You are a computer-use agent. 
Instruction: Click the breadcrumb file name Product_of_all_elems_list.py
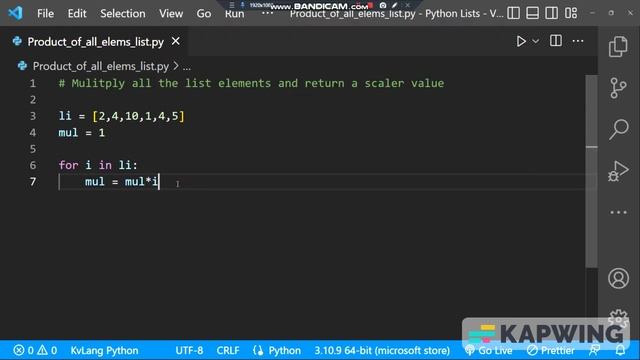[x=100, y=66]
